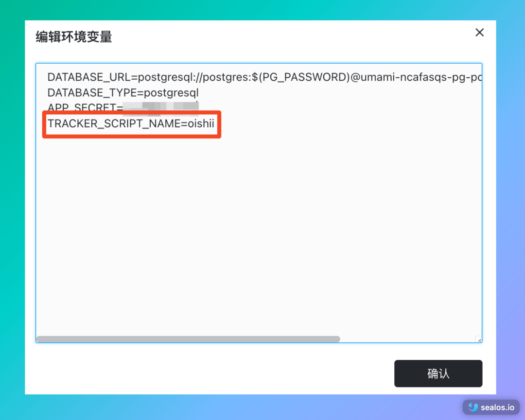
Task: Open the sealos.io watermark text link
Action: [x=497, y=407]
